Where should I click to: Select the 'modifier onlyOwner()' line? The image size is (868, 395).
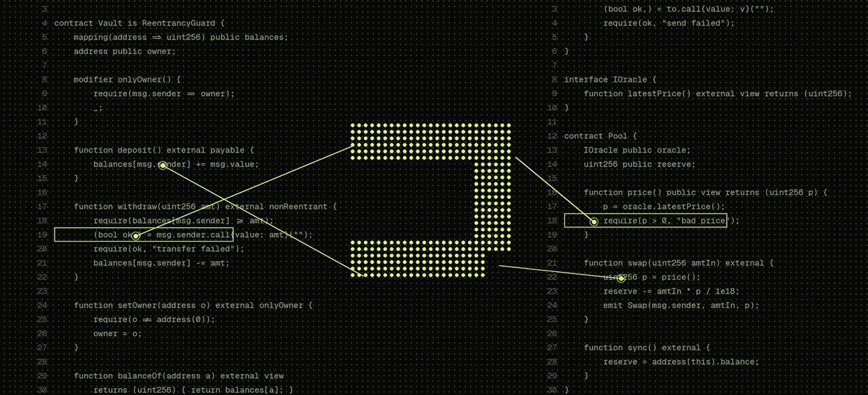pyautogui.click(x=127, y=80)
